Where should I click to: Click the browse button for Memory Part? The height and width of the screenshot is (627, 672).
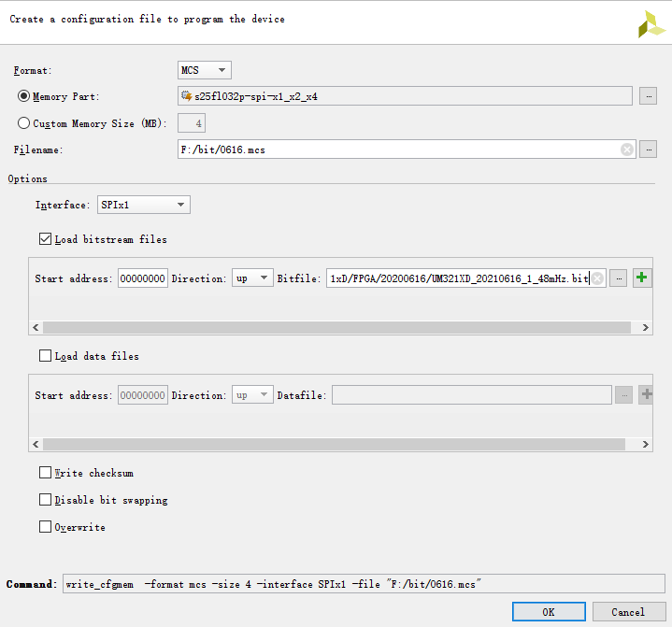(x=648, y=96)
